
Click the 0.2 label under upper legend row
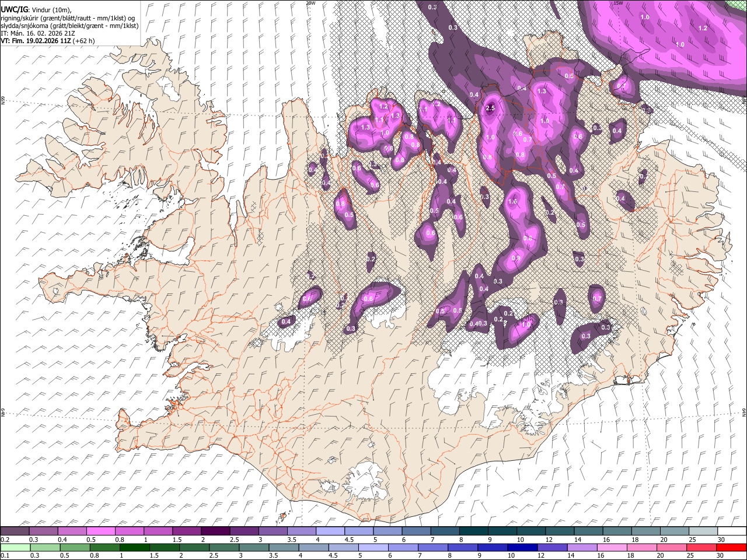pos(5,540)
